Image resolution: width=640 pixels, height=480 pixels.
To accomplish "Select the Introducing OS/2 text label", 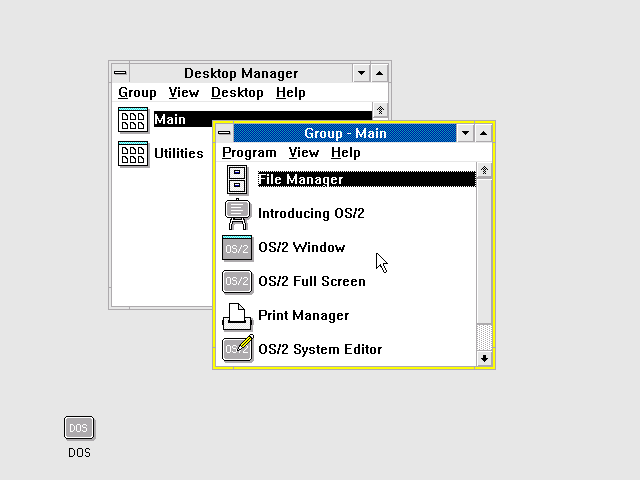I will pos(311,213).
